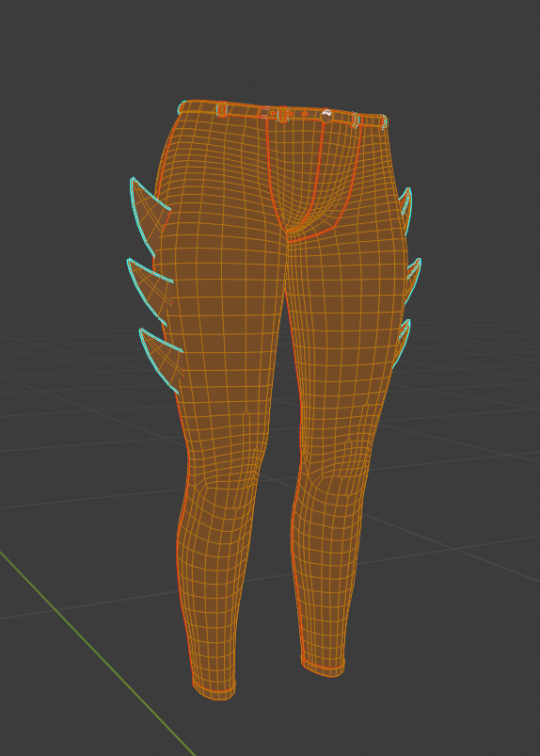Click the green Y axis line in viewport
This screenshot has width=540, height=756.
96,652
